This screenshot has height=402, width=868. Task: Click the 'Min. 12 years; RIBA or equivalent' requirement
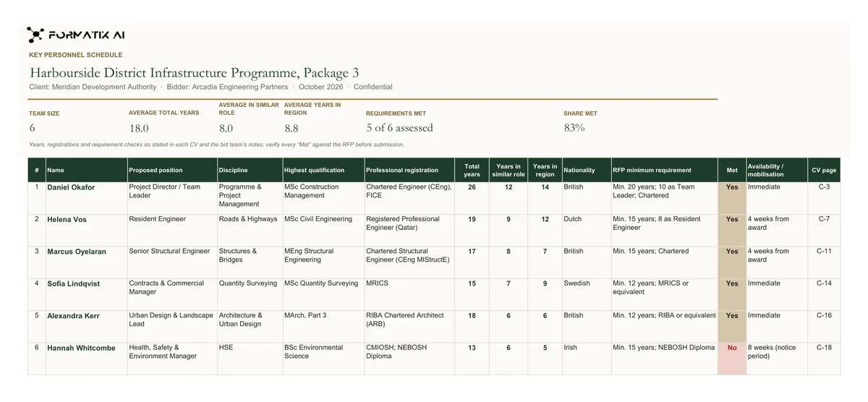pyautogui.click(x=664, y=316)
